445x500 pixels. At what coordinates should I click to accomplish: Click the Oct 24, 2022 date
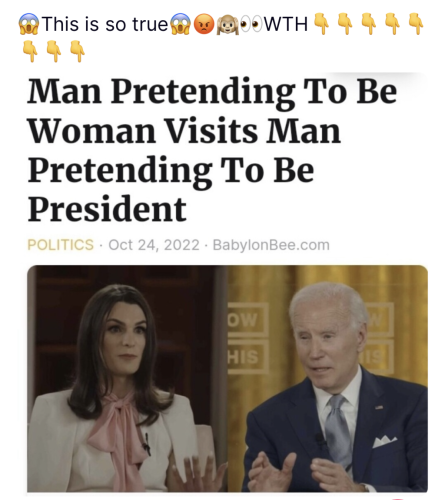point(154,245)
